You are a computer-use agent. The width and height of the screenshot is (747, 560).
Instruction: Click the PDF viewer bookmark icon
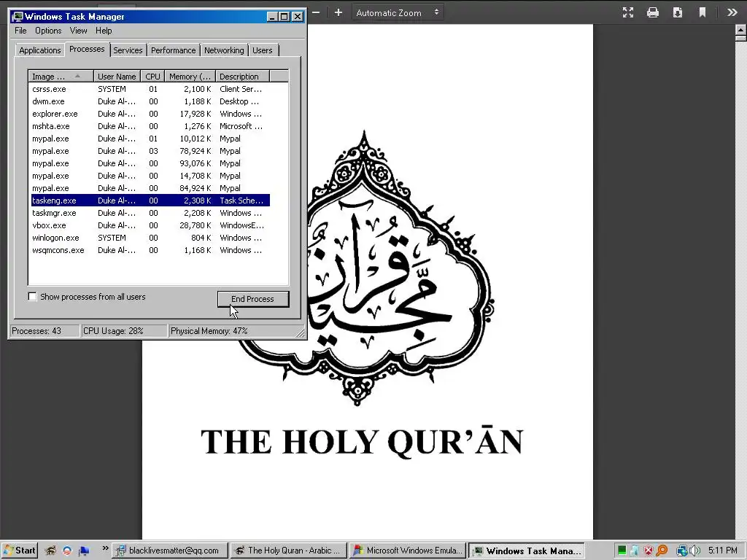point(703,12)
